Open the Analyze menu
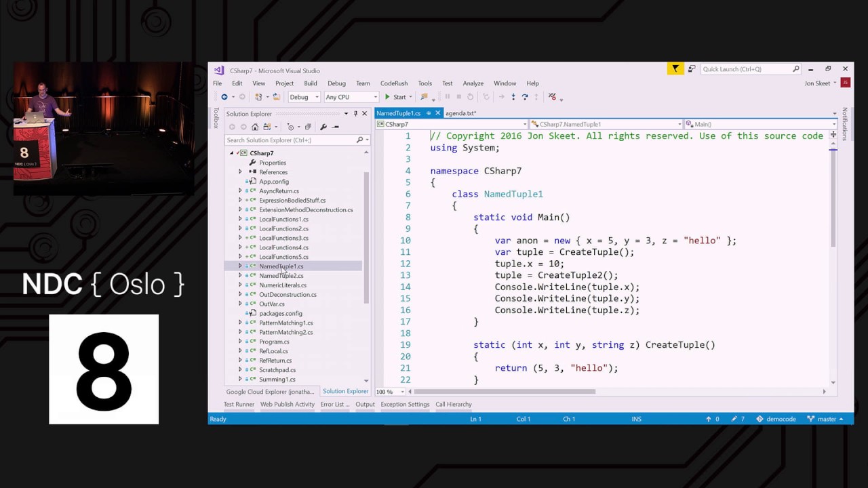The height and width of the screenshot is (488, 868). (473, 83)
